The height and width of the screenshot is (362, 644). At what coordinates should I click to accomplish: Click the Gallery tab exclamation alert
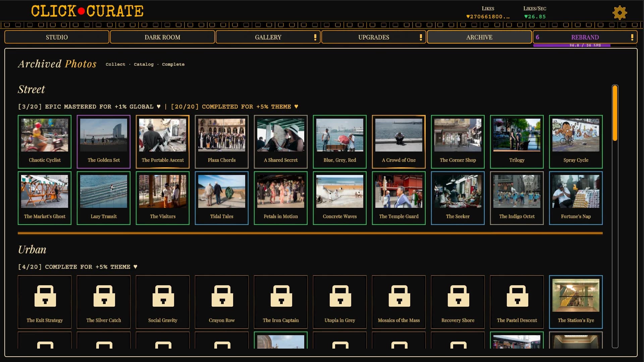coord(315,37)
